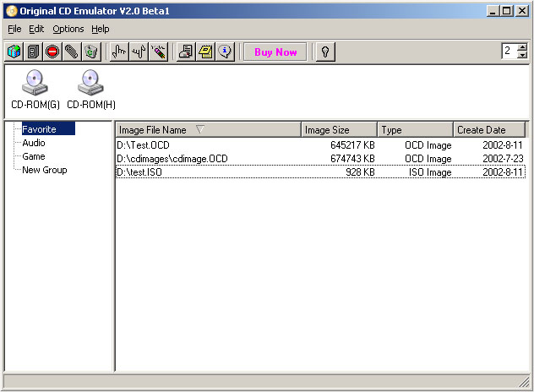Click the colorful cube icon in toolbar
The width and height of the screenshot is (534, 392).
[x=14, y=52]
